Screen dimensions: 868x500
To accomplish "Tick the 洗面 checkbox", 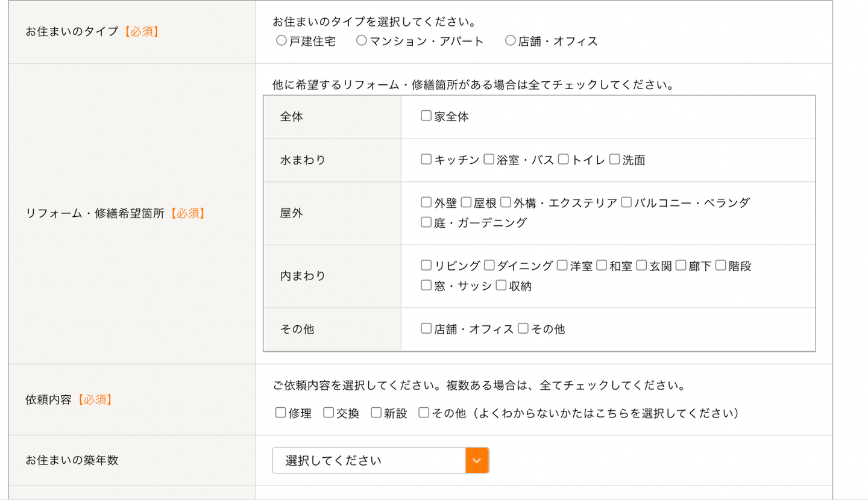I will click(x=614, y=160).
